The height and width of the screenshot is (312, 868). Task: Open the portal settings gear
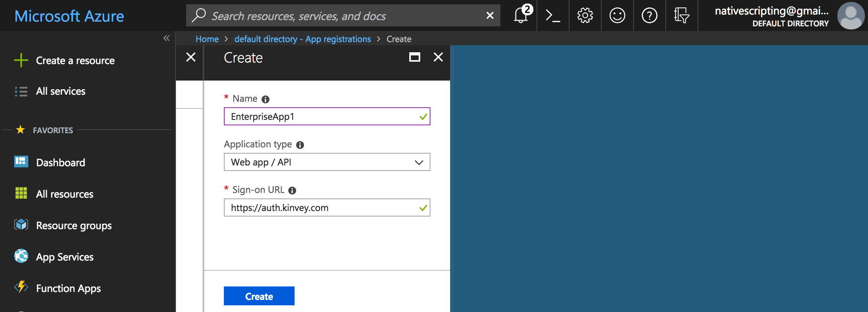click(x=585, y=16)
